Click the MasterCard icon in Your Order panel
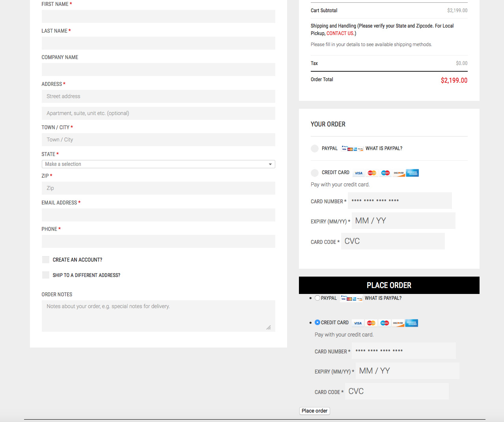Image resolution: width=504 pixels, height=422 pixels. pos(372,173)
